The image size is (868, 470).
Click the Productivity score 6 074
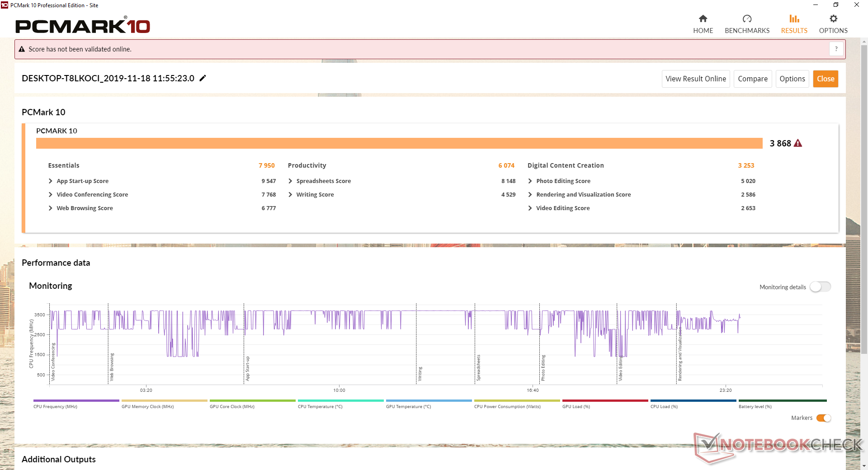[506, 165]
